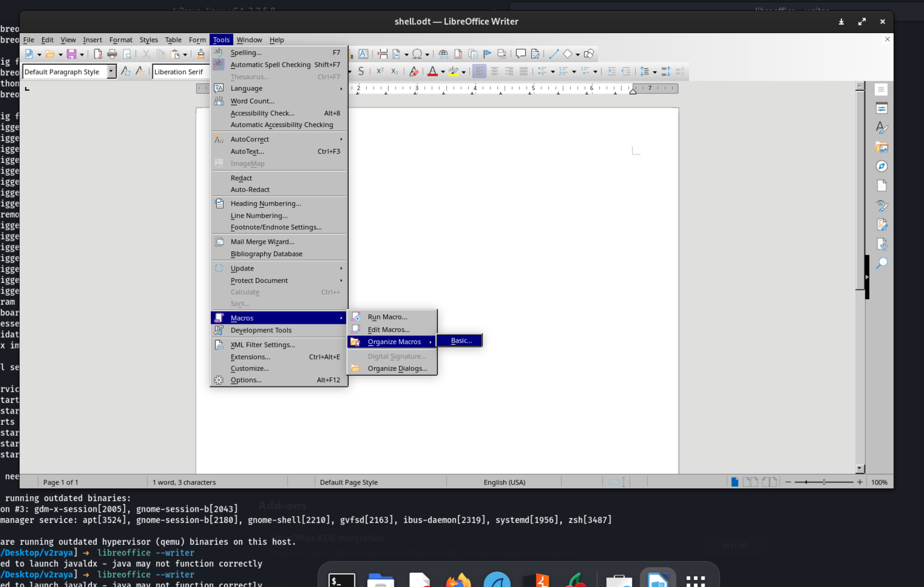Open the sidebar Styles panel
924x587 pixels.
[881, 128]
